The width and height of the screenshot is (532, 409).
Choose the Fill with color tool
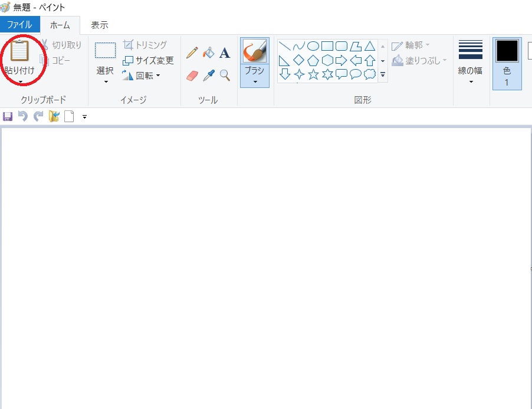coord(209,53)
